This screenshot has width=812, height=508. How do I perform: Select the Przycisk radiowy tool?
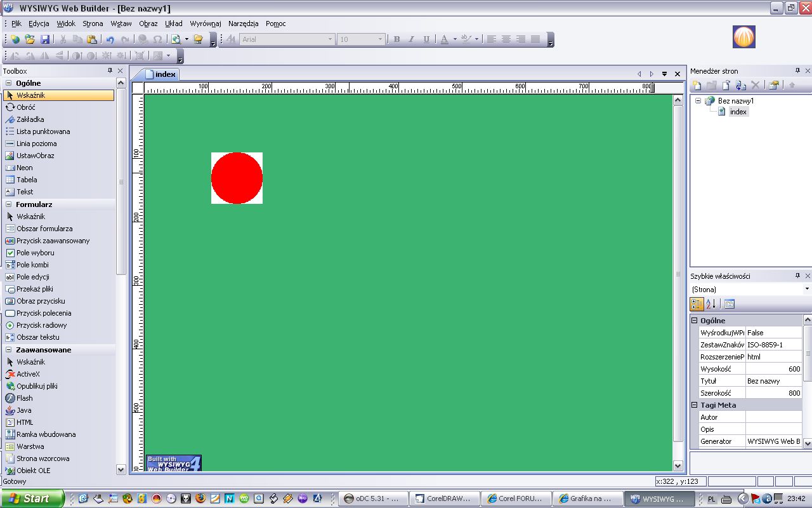41,325
